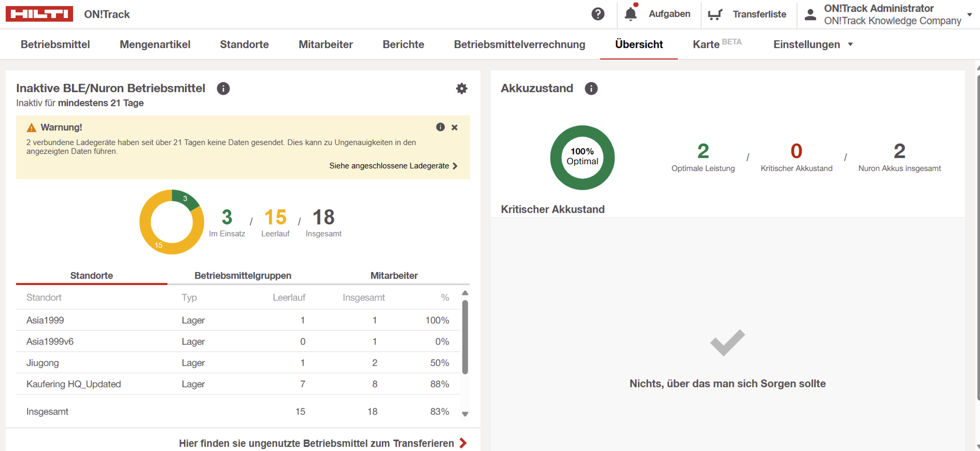The image size is (980, 451).
Task: Open Transferliste label in header
Action: pos(759,14)
